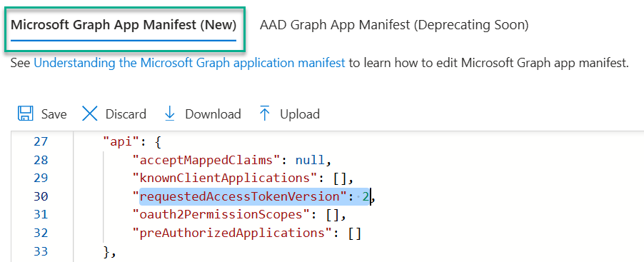Screen dimensions: 644x262
Task: Click the Download button label
Action: [213, 114]
